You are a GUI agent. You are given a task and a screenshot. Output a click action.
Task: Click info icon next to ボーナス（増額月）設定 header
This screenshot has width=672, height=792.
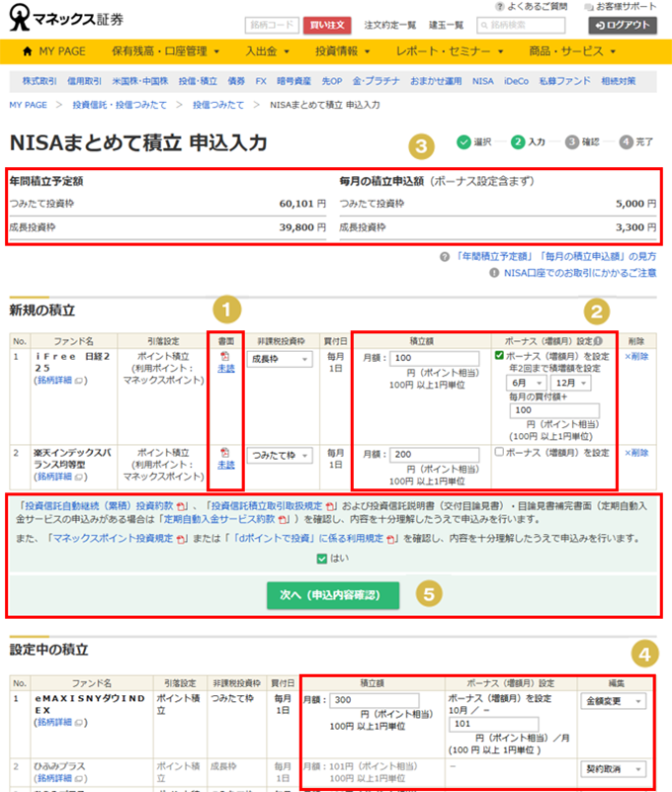[x=598, y=341]
